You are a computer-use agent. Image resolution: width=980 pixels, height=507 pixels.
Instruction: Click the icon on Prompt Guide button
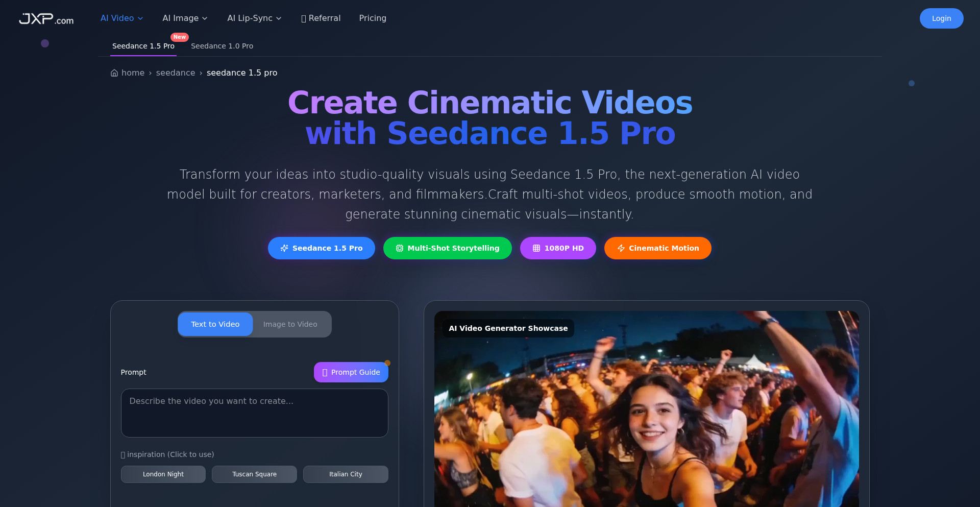[325, 373]
